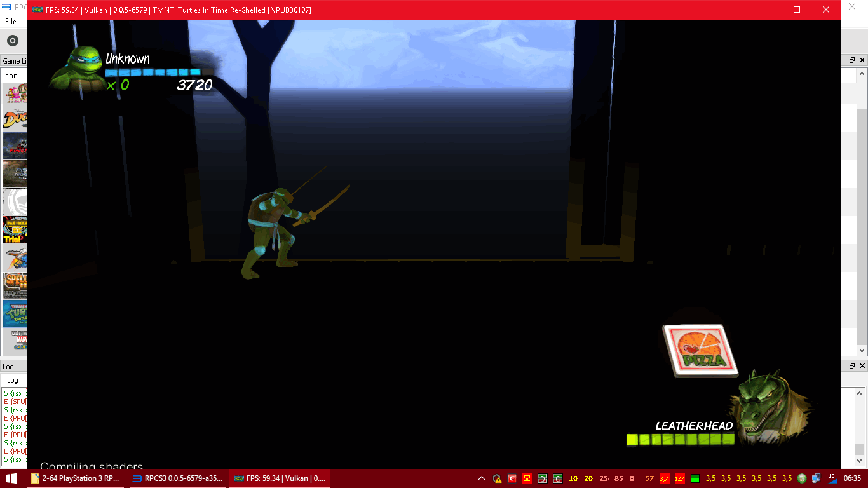This screenshot has width=868, height=488.
Task: Click the LEATHERHEAD boss name text
Action: click(694, 426)
